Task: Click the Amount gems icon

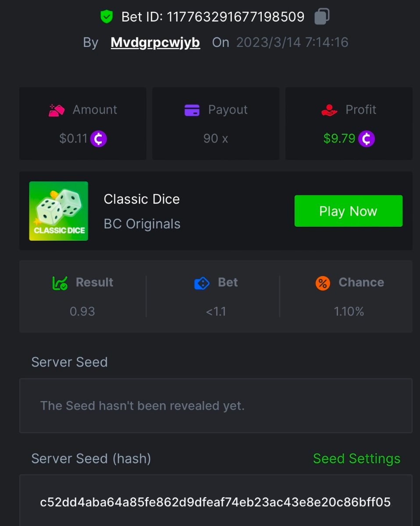Action: coord(57,110)
